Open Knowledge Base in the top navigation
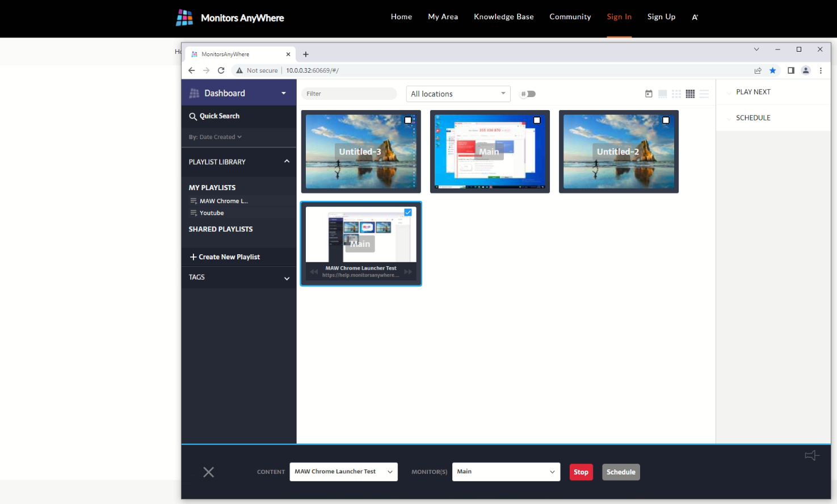The height and width of the screenshot is (504, 837). click(503, 17)
